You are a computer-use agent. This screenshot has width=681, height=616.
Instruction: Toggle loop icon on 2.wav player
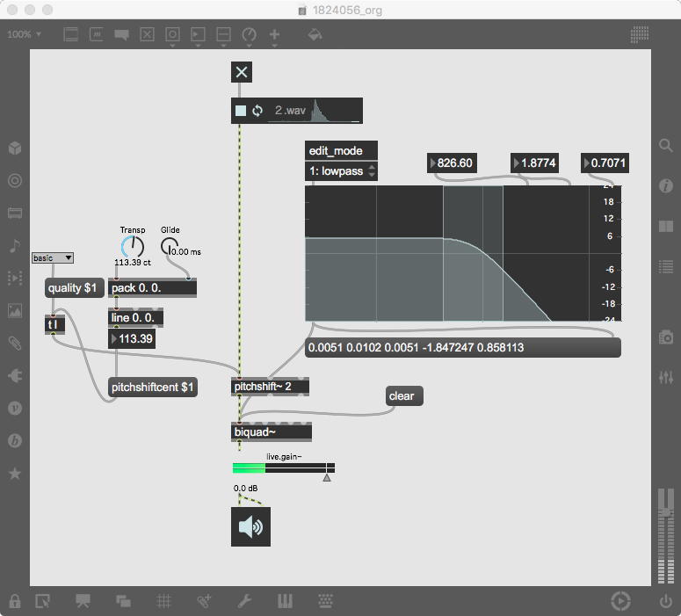257,111
